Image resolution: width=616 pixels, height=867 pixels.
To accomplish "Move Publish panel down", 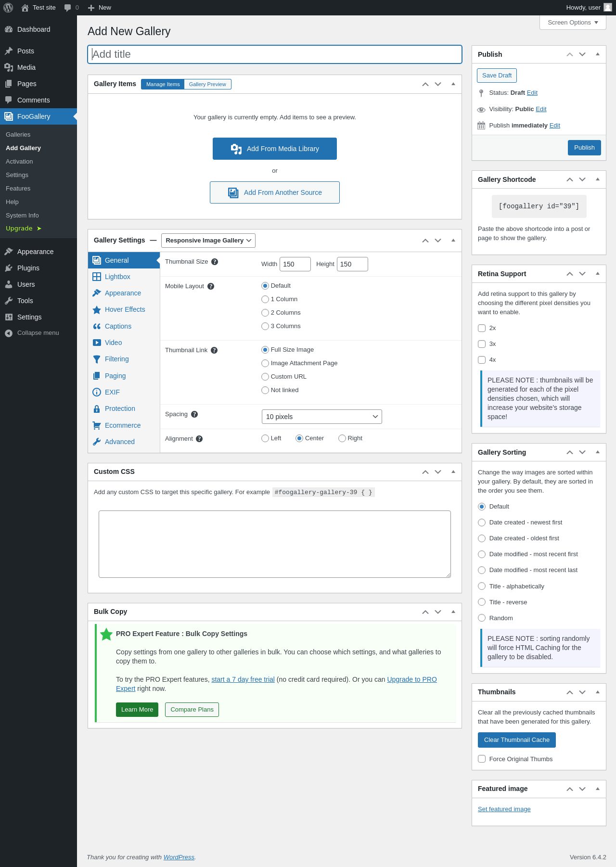I will (582, 54).
